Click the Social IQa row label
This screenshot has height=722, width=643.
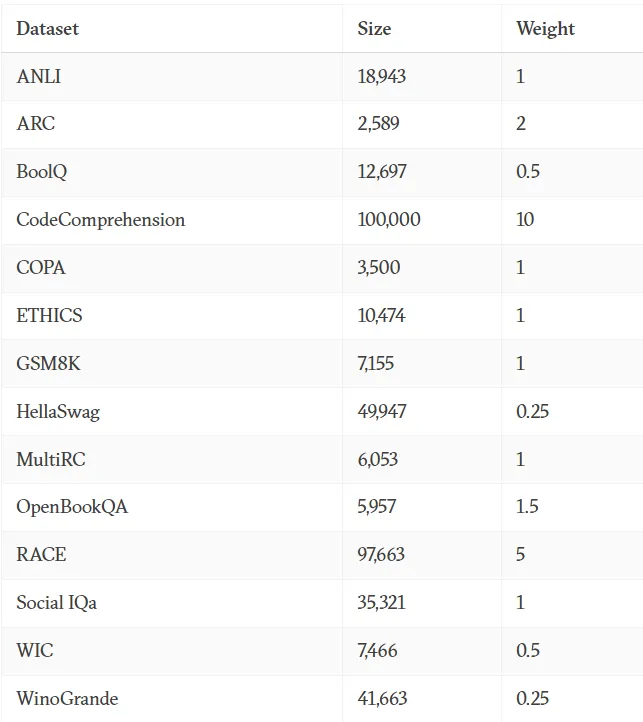click(57, 603)
